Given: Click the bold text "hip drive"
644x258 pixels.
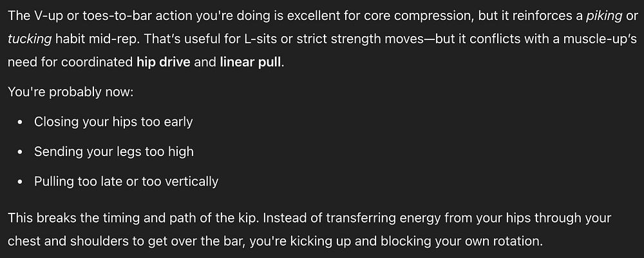Looking at the screenshot, I should tap(163, 63).
